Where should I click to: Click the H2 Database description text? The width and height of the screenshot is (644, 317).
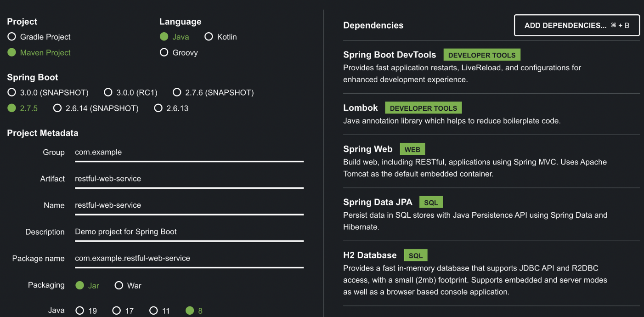click(x=475, y=280)
